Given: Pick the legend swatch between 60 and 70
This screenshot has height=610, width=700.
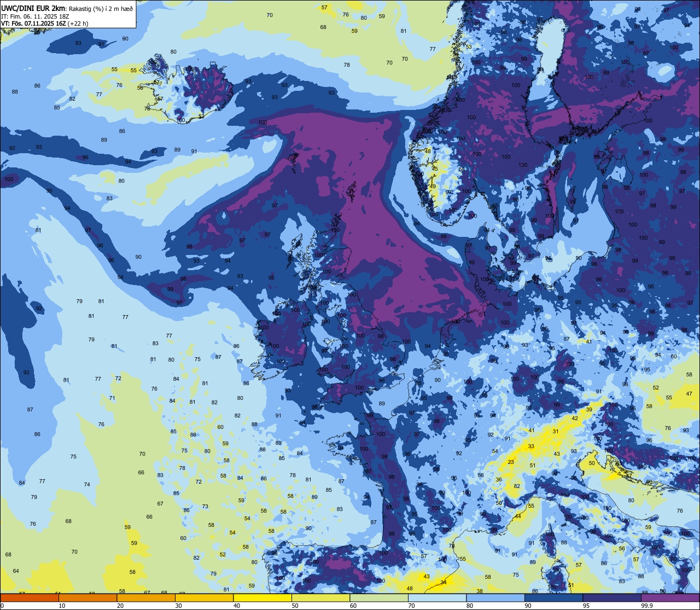Looking at the screenshot, I should pos(379,597).
